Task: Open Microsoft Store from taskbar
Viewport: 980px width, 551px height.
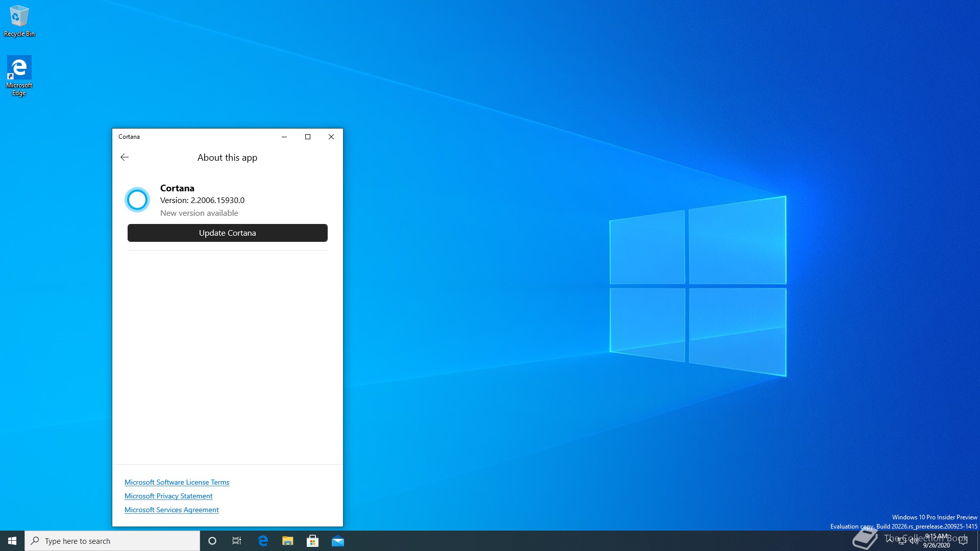Action: pyautogui.click(x=313, y=541)
